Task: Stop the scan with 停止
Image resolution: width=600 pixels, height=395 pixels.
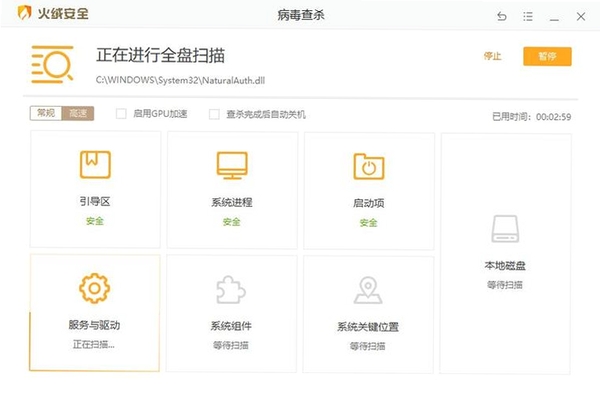Action: pos(492,56)
